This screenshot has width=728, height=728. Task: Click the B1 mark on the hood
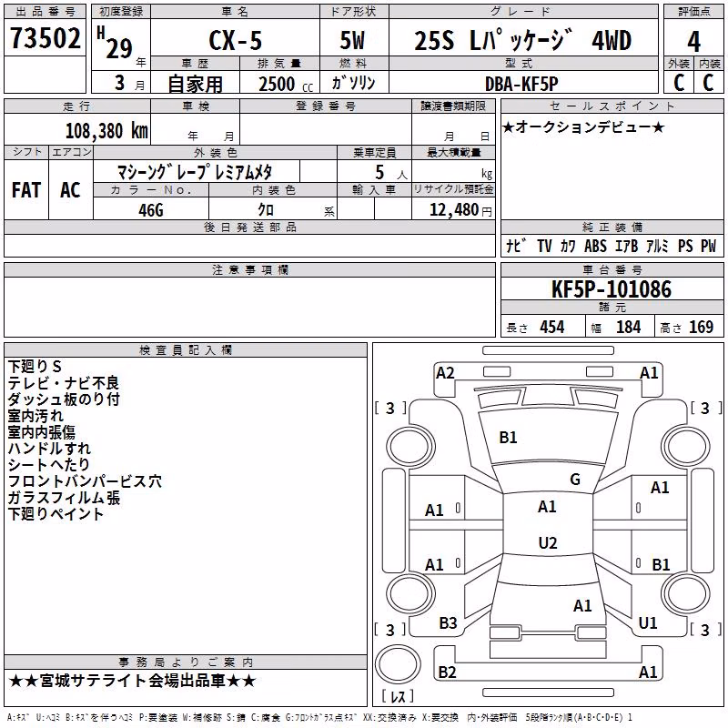pos(508,438)
